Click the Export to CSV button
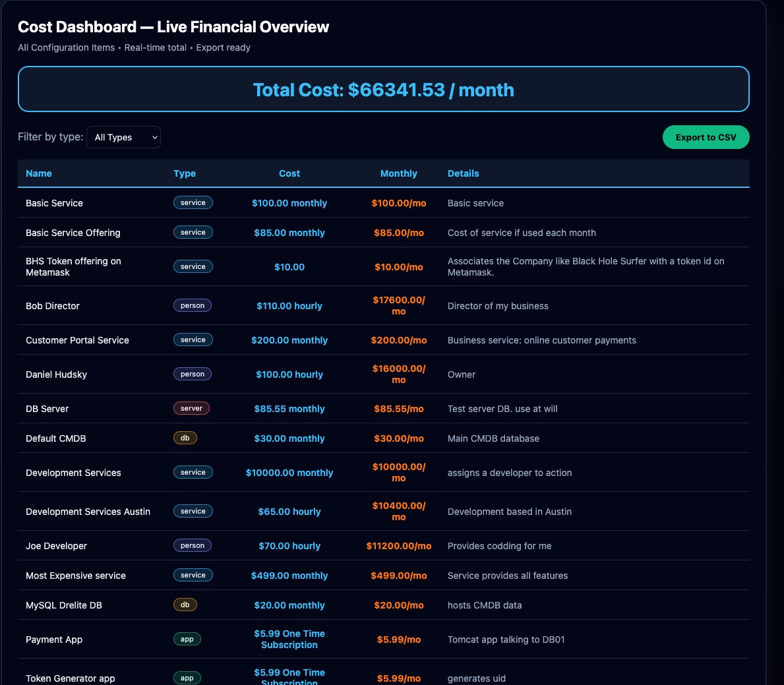The width and height of the screenshot is (784, 685). [x=706, y=137]
